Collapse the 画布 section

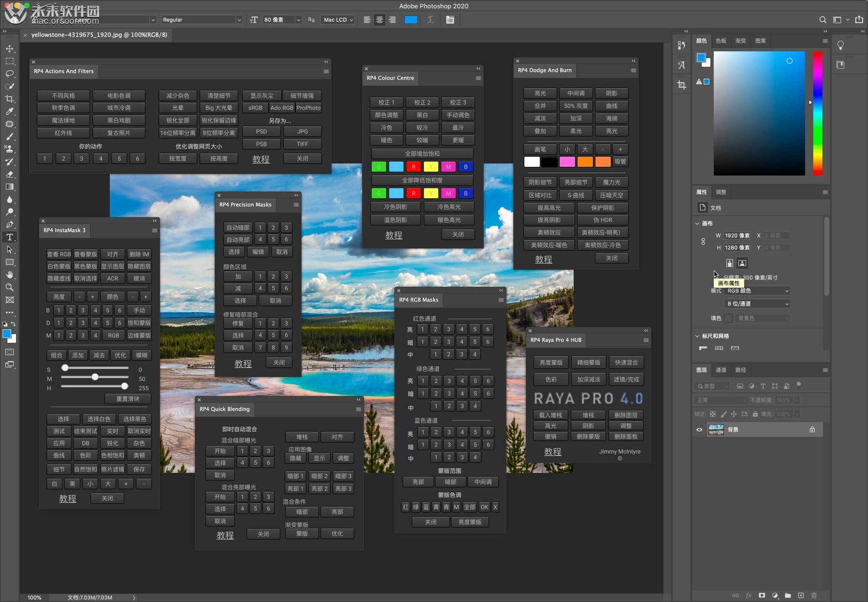point(697,223)
